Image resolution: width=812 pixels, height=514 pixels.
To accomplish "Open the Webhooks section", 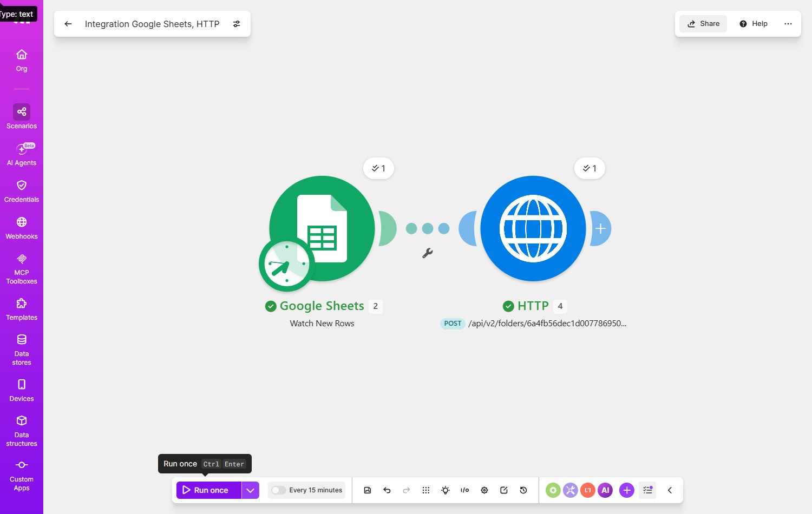I will pyautogui.click(x=22, y=228).
